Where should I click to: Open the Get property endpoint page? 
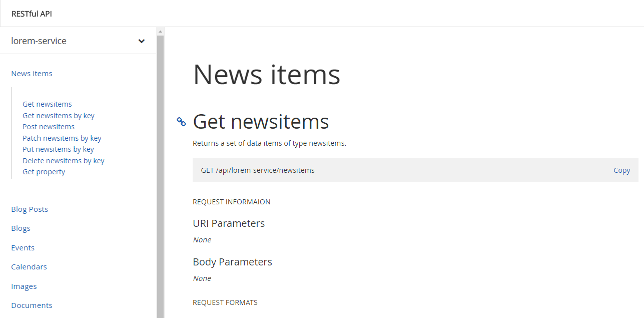coord(44,171)
